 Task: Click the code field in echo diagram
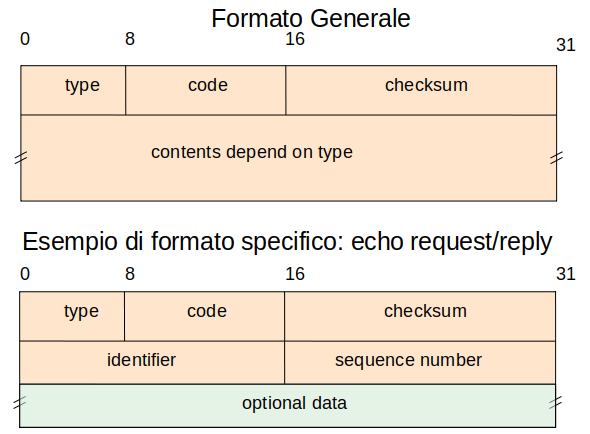pos(204,316)
